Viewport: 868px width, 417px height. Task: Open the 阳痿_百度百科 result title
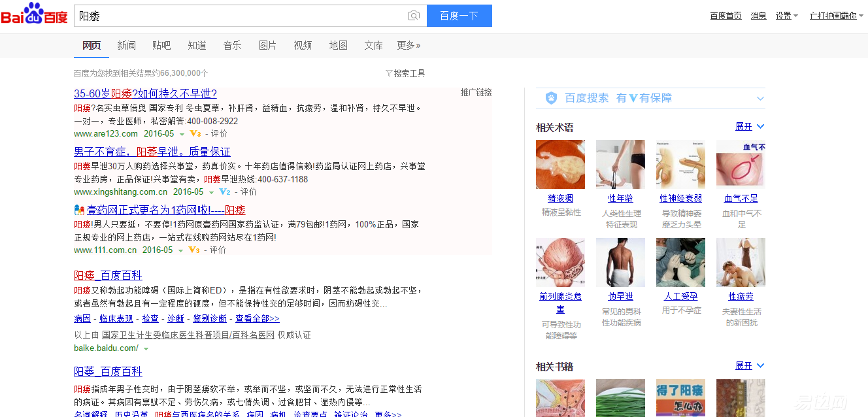click(x=108, y=275)
